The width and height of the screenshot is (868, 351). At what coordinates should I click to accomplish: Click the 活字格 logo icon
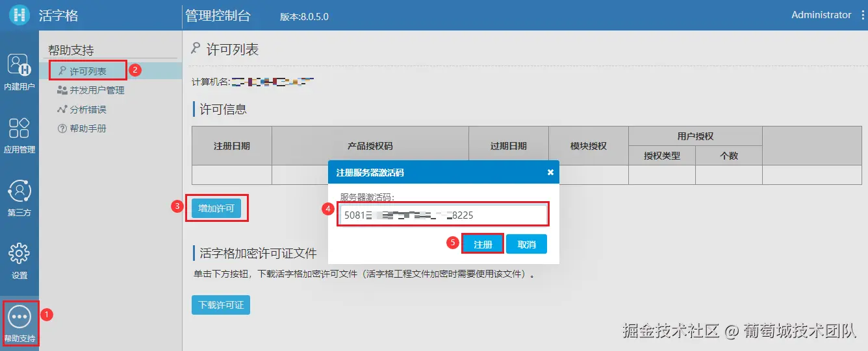pyautogui.click(x=19, y=15)
